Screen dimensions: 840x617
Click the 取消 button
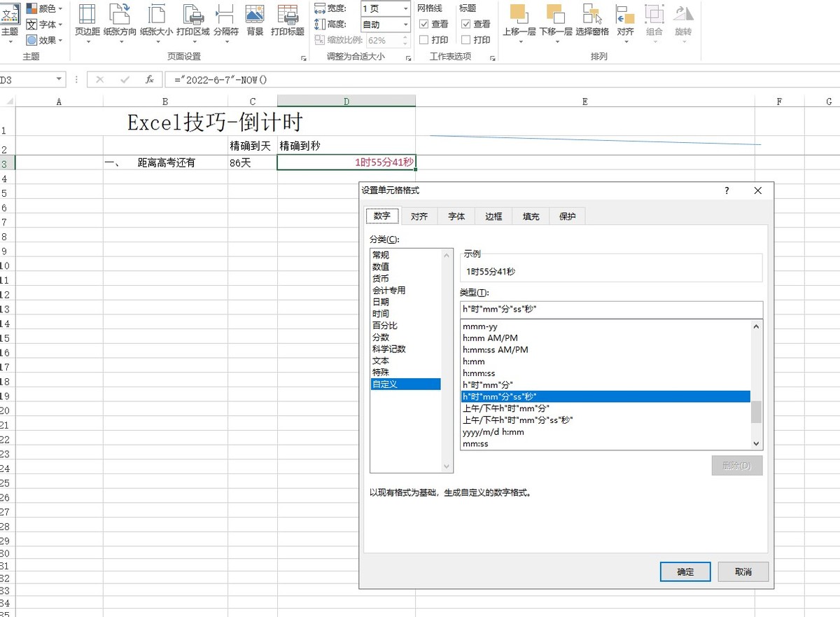click(x=743, y=571)
